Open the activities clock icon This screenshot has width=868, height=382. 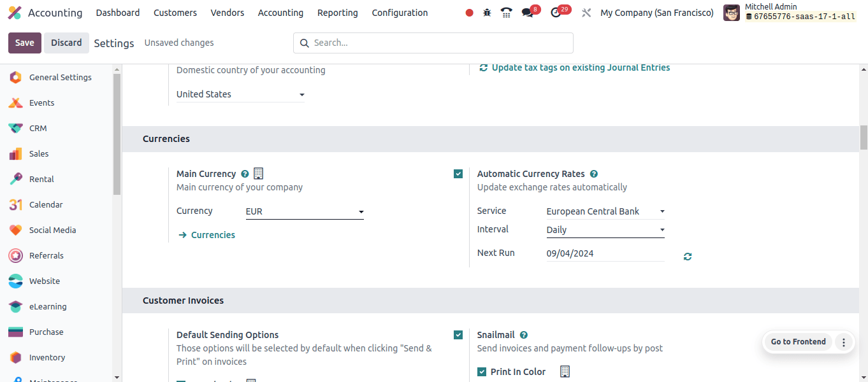click(556, 13)
